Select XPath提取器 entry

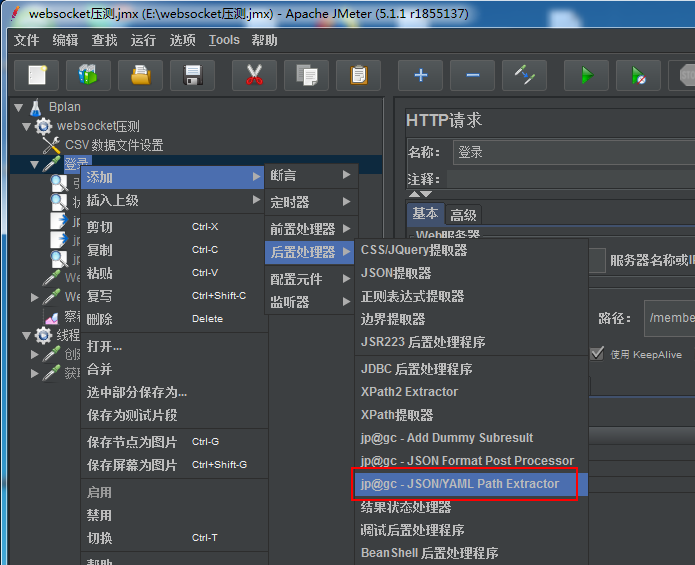tap(472, 415)
